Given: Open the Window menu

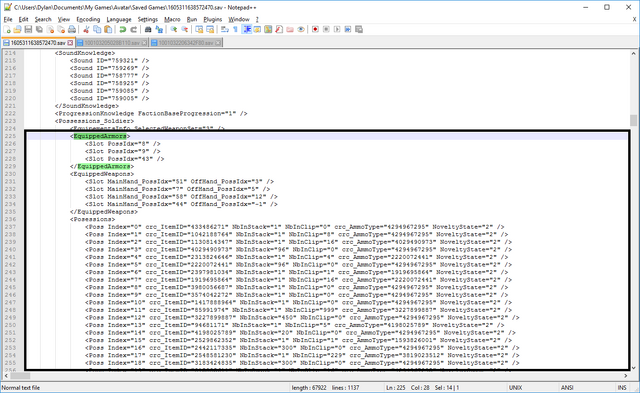Looking at the screenshot, I should pyautogui.click(x=239, y=19).
